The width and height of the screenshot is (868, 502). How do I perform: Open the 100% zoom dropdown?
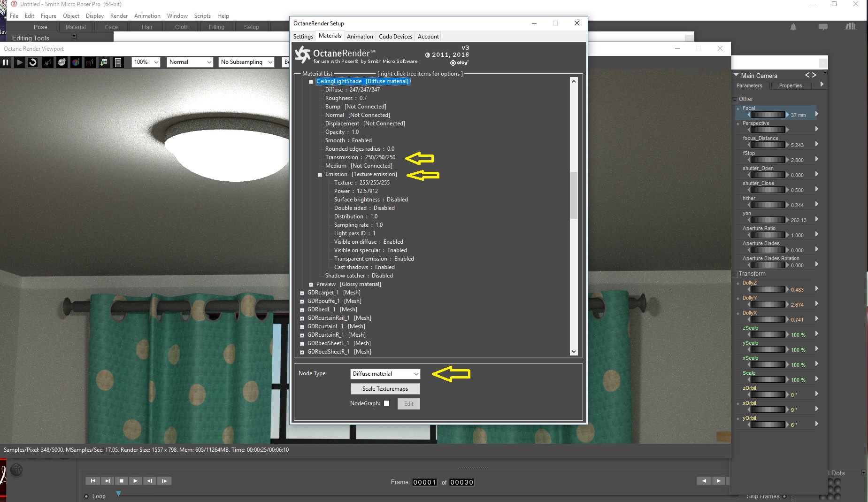click(x=146, y=62)
